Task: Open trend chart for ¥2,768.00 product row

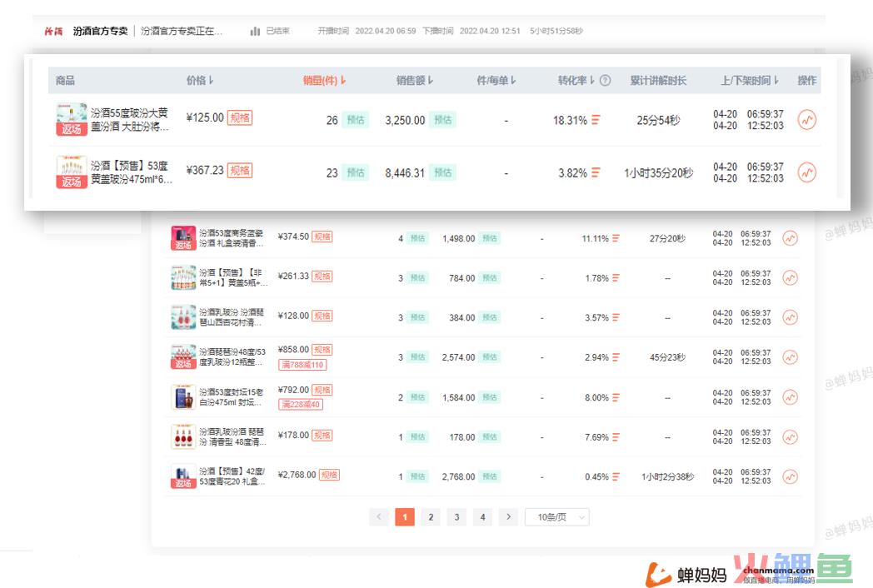Action: point(790,476)
